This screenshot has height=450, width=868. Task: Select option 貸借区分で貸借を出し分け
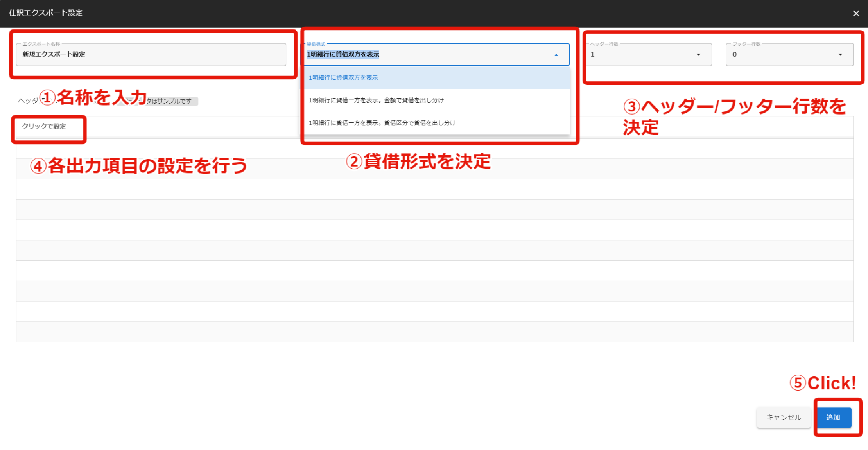[437, 123]
